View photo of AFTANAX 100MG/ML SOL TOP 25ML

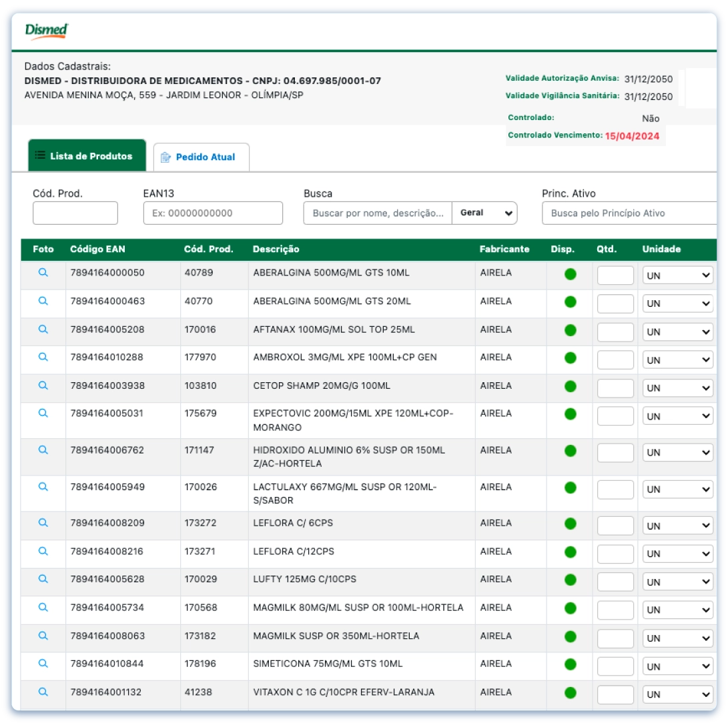click(43, 329)
